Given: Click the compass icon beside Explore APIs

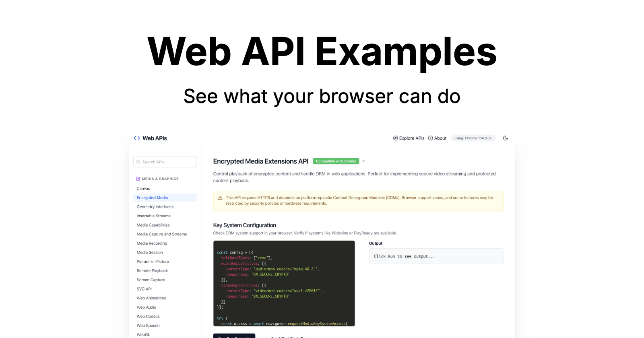Looking at the screenshot, I should coord(395,138).
